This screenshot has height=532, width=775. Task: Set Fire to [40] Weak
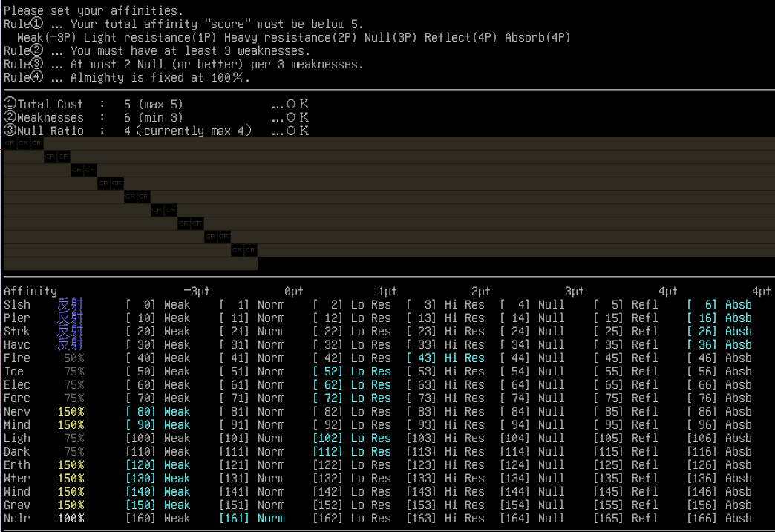tap(157, 358)
